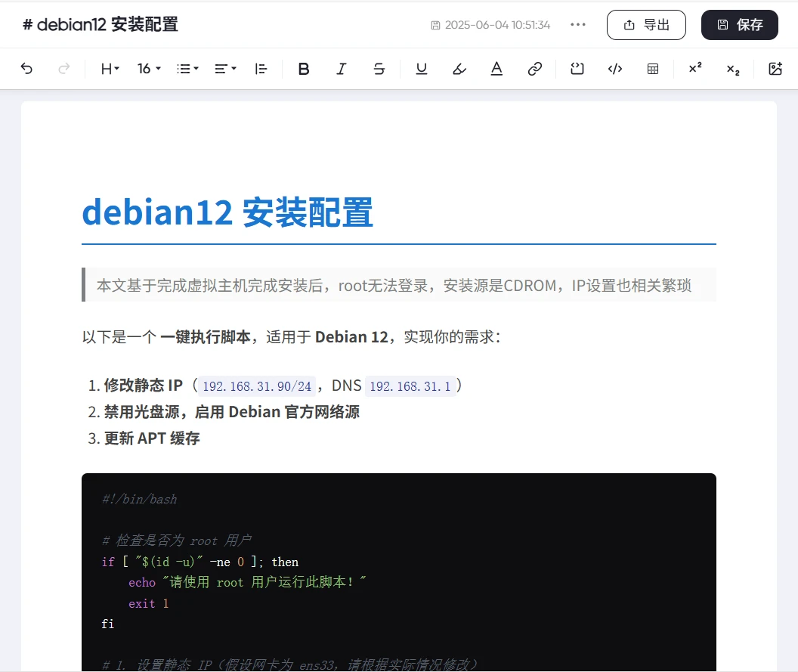
Task: Click list item '更新 APT 缓存'
Action: click(x=152, y=438)
